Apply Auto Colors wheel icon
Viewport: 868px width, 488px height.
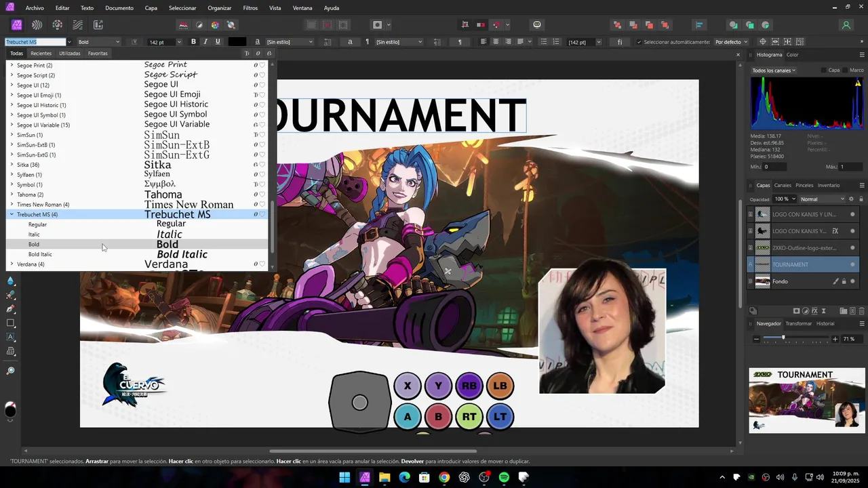tap(215, 25)
